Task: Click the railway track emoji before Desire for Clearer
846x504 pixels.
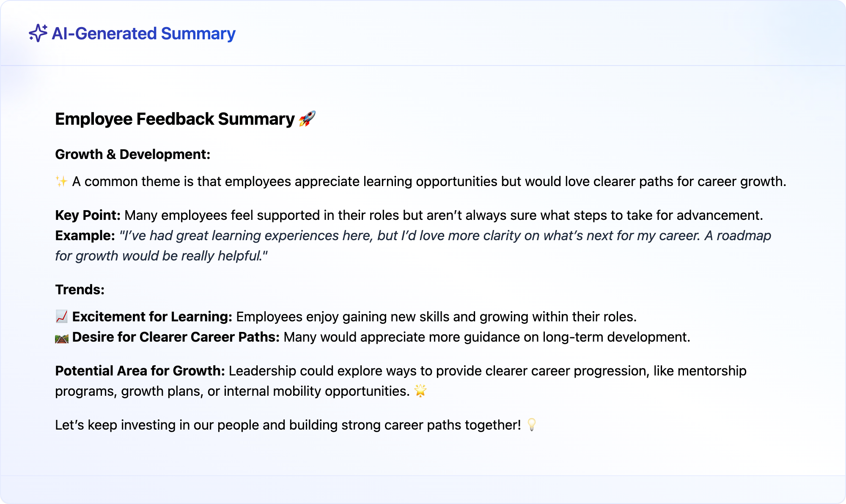Action: pos(62,337)
